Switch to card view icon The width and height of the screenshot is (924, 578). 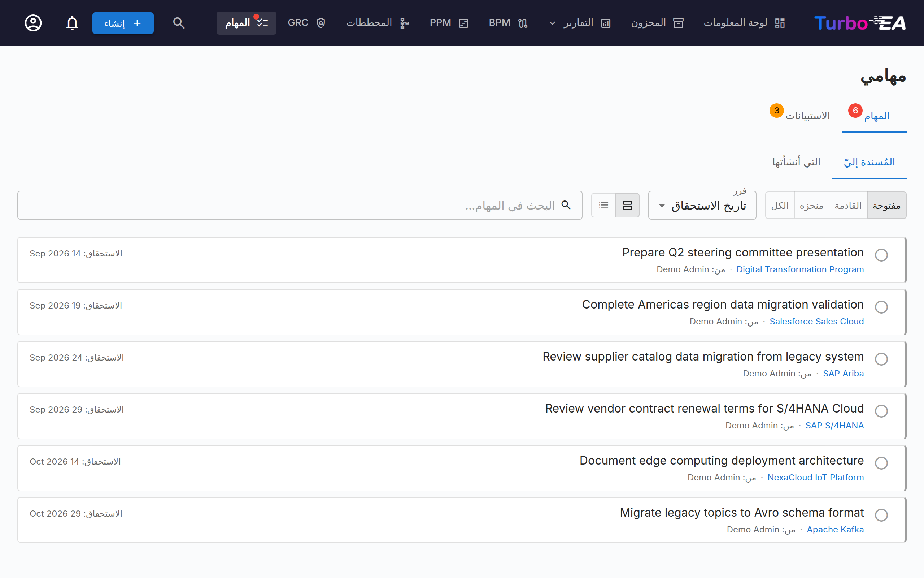tap(627, 205)
